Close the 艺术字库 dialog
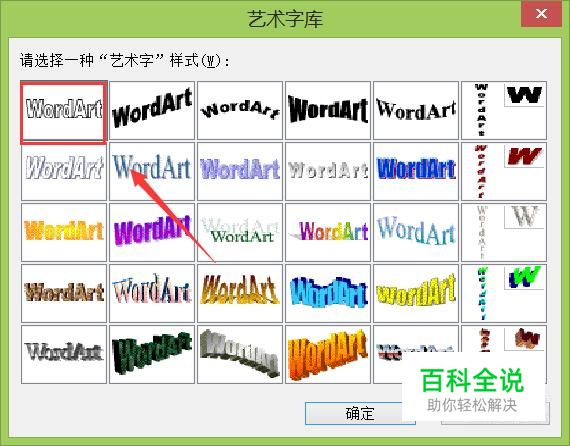This screenshot has height=446, width=570. click(x=541, y=14)
